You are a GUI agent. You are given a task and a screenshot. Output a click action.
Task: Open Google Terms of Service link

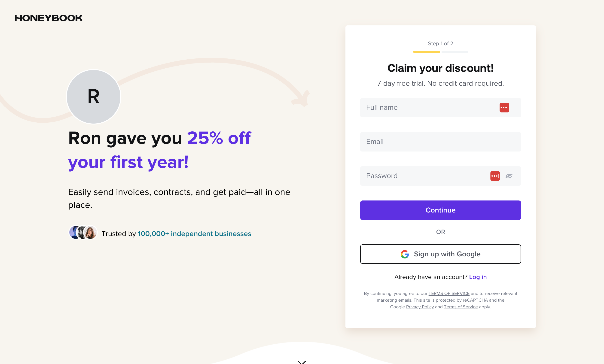pos(460,307)
